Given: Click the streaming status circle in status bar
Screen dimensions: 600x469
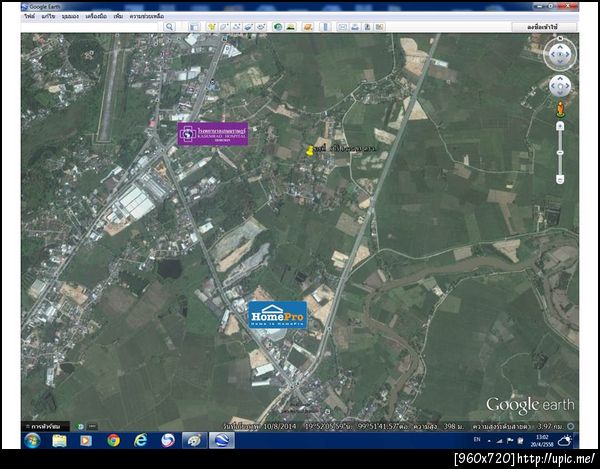Looking at the screenshot, I should pos(571,426).
